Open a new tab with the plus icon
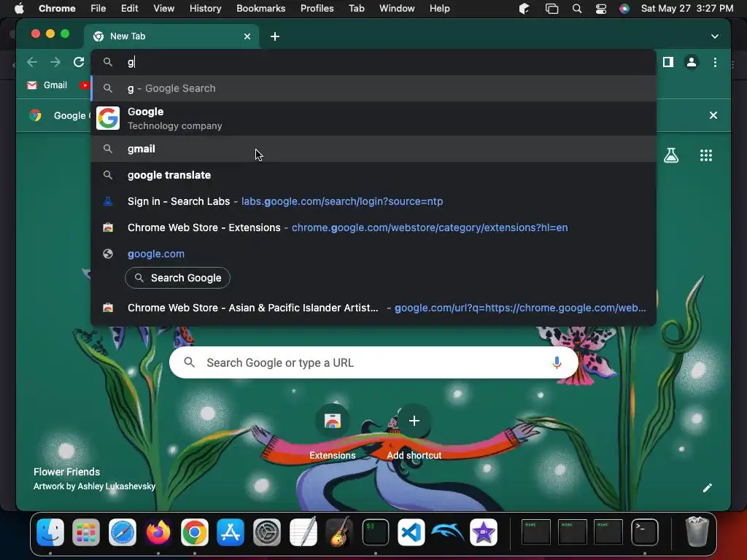 point(275,36)
